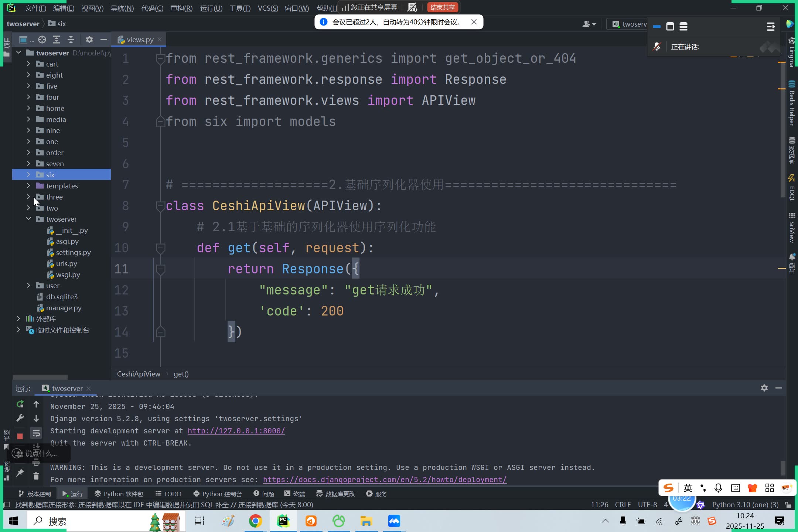Screen dimensions: 798x532
Task: Click the Python 3.10 interpreter status entry
Action: pyautogui.click(x=745, y=505)
